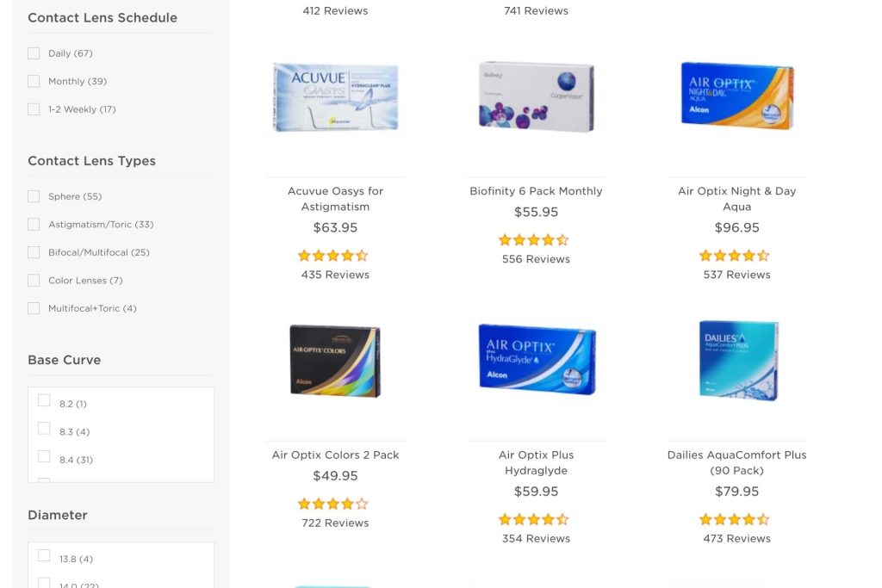Image resolution: width=882 pixels, height=588 pixels.
Task: Click star rating under Biofinity 6 Pack Monthly
Action: coord(534,240)
